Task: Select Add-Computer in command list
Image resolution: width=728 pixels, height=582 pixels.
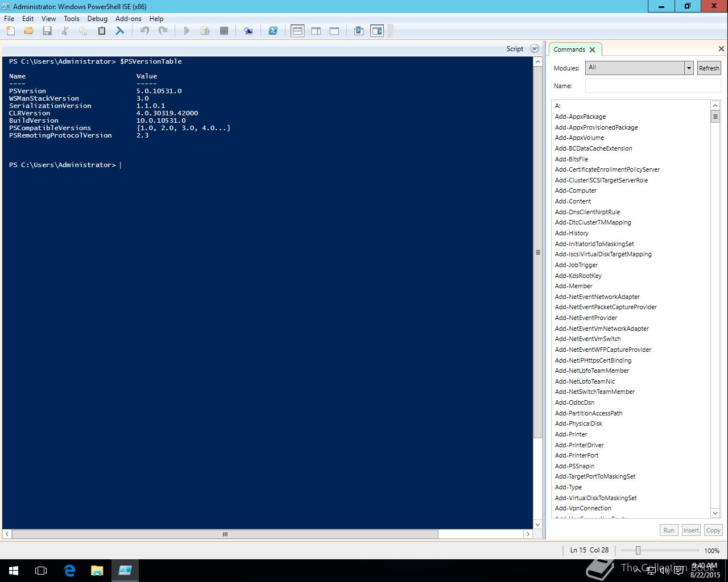Action: pos(576,190)
